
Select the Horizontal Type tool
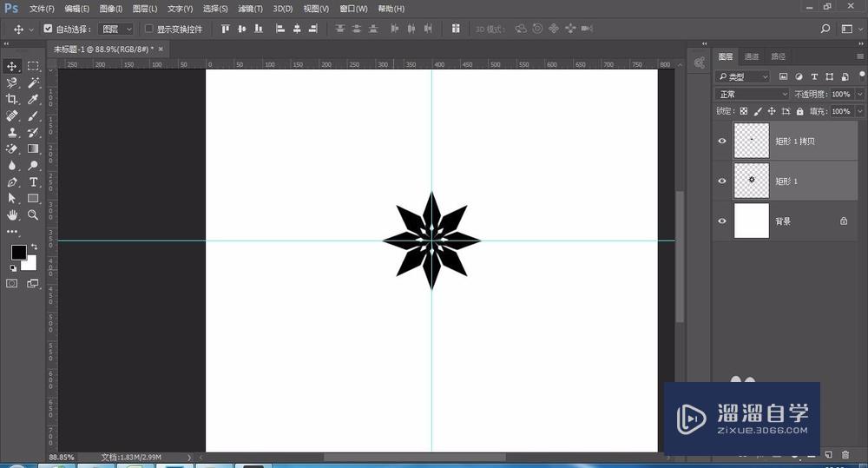tap(33, 181)
